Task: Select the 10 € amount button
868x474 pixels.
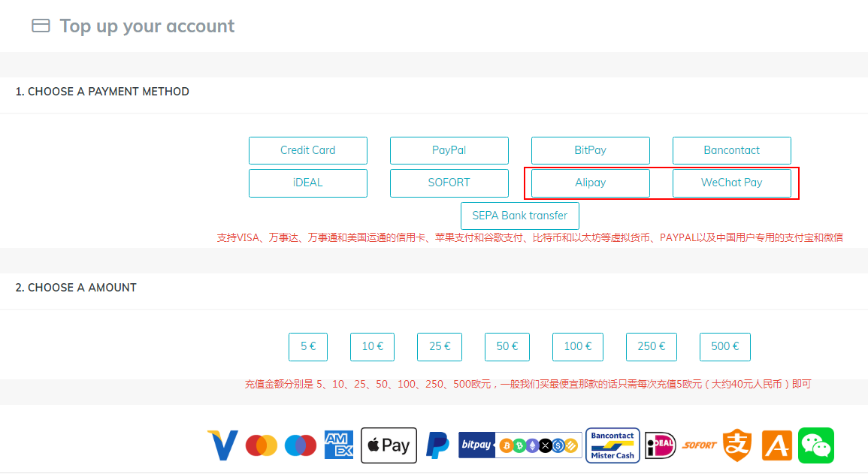Action: (372, 347)
